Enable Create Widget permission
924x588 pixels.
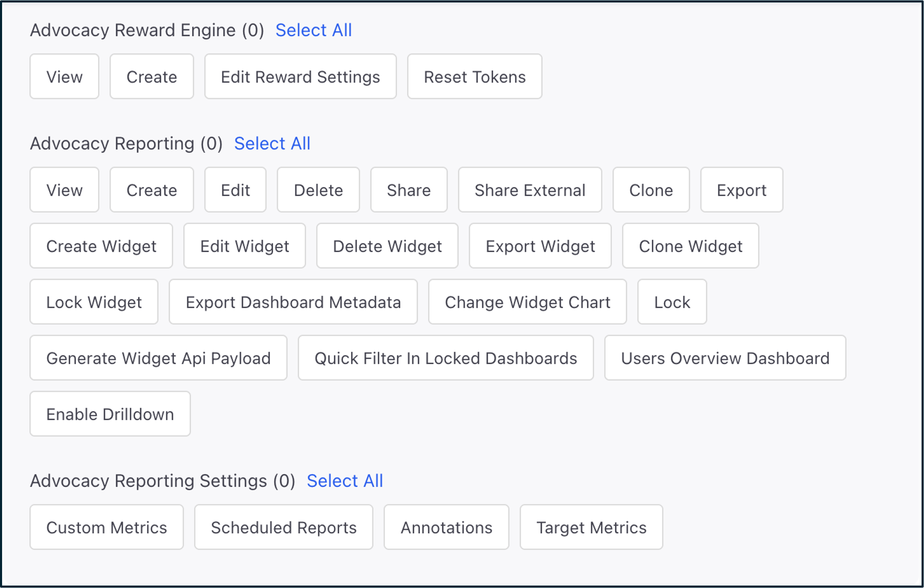coord(101,246)
